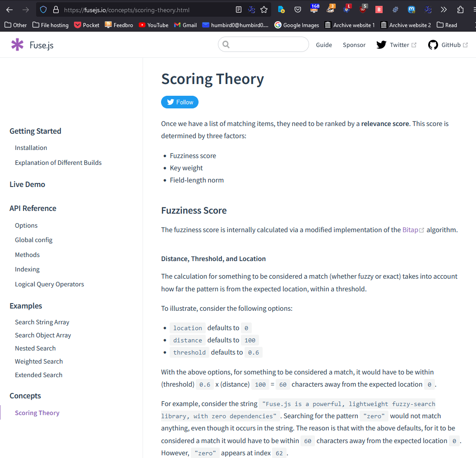The width and height of the screenshot is (476, 458).
Task: Open the extensions puzzle piece menu
Action: (x=460, y=9)
